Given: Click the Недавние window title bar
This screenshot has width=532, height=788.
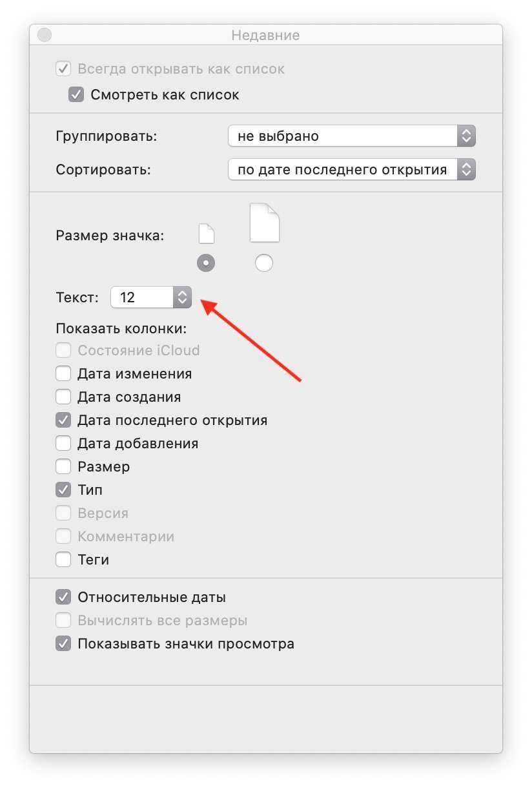Looking at the screenshot, I should (265, 36).
